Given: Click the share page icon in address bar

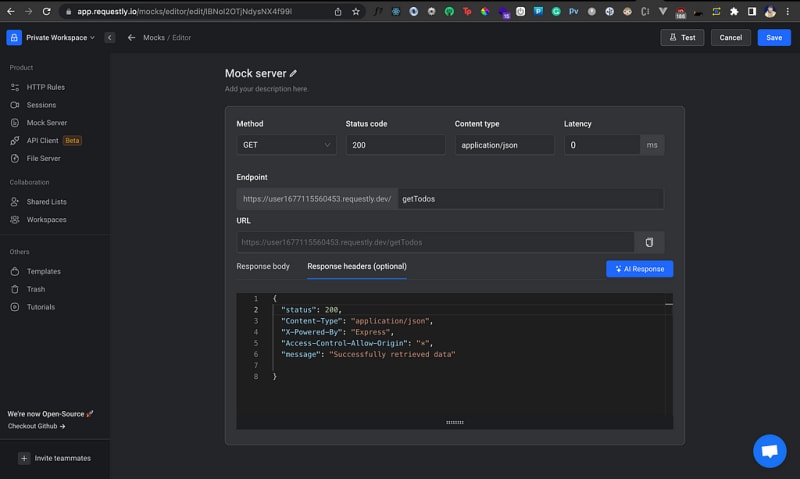Looking at the screenshot, I should click(338, 11).
